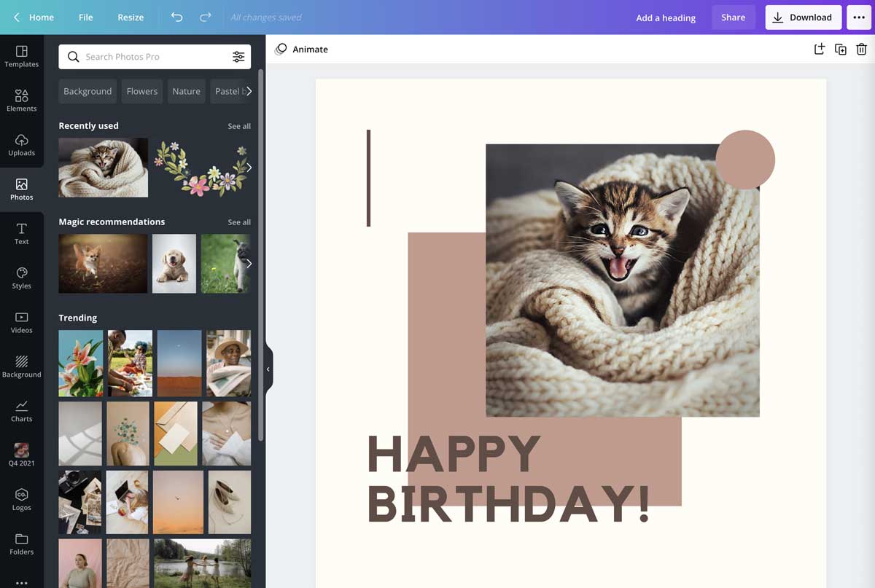Open the Elements sidebar panel
The width and height of the screenshot is (875, 588).
click(21, 101)
